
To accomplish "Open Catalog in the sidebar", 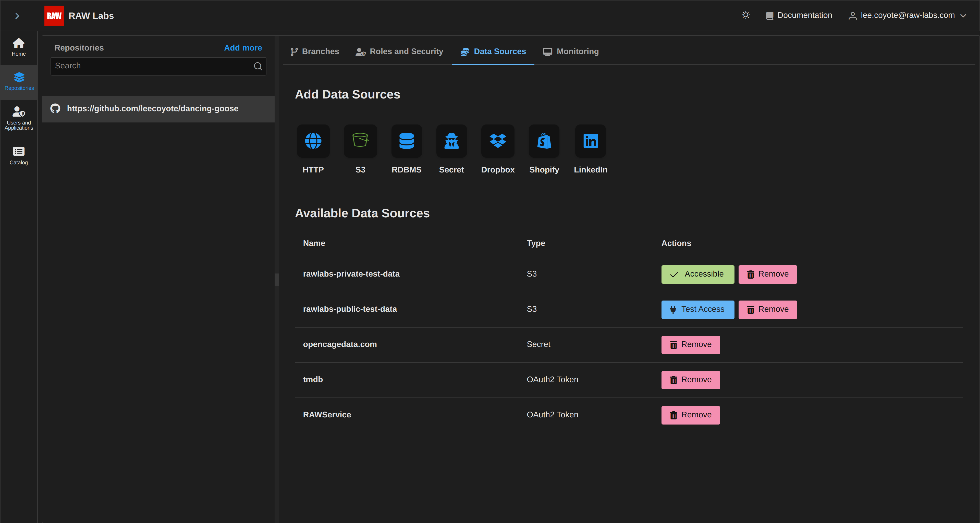I will [19, 156].
